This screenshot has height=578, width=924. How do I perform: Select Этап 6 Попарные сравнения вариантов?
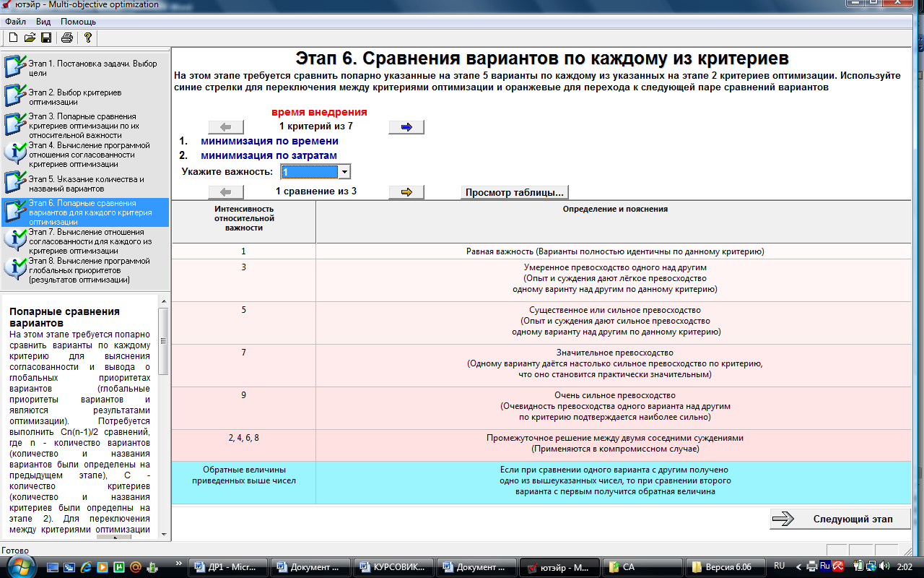tap(85, 212)
